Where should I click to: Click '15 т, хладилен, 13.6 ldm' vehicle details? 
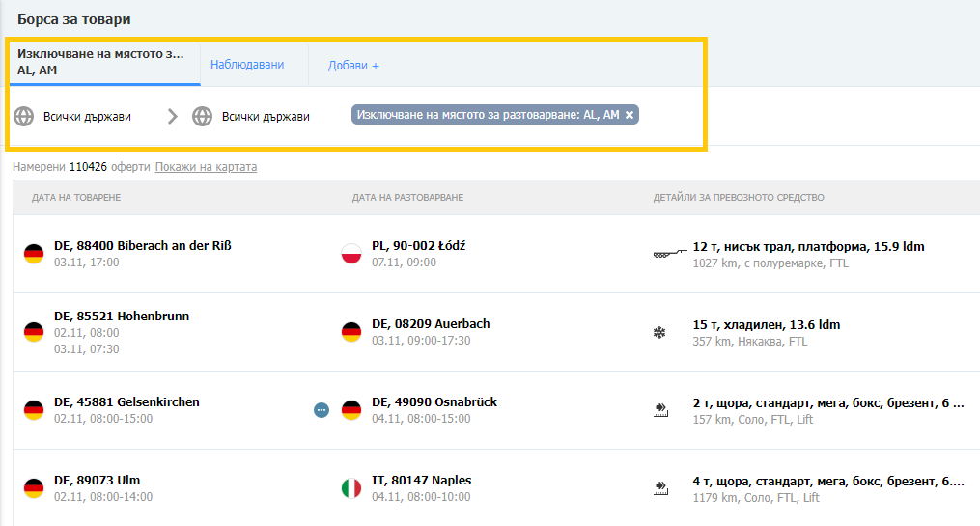[x=767, y=325]
